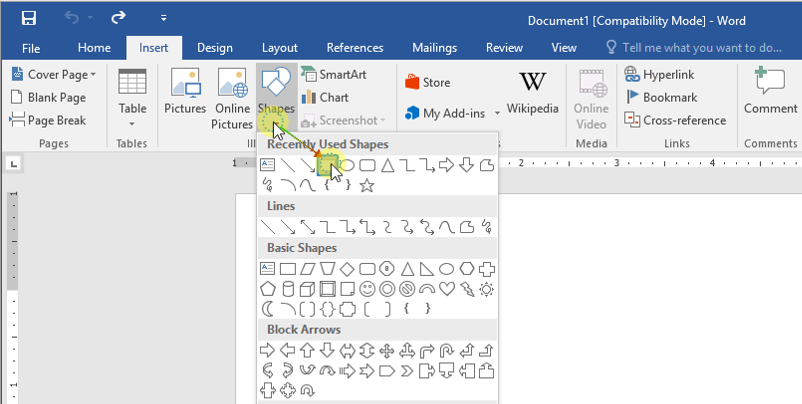Viewport: 802px width, 404px height.
Task: Select the rectangle in Recently Used Shapes
Action: (x=327, y=165)
